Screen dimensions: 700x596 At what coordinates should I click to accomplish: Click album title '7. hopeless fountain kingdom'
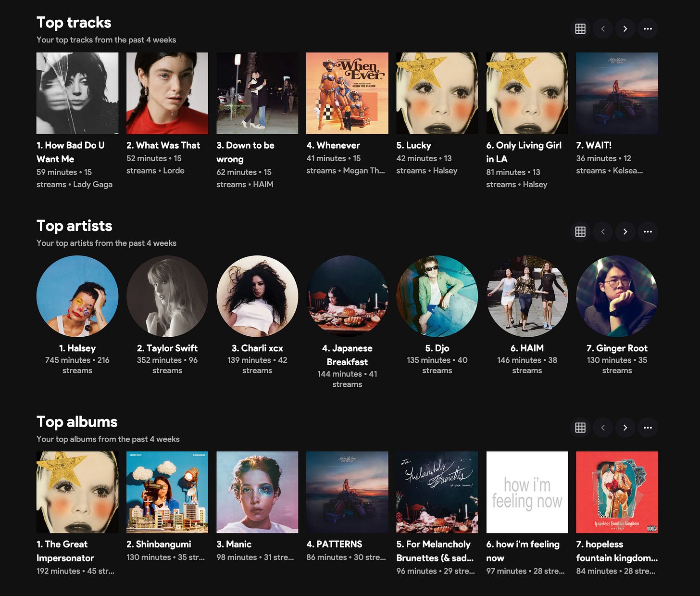click(617, 551)
